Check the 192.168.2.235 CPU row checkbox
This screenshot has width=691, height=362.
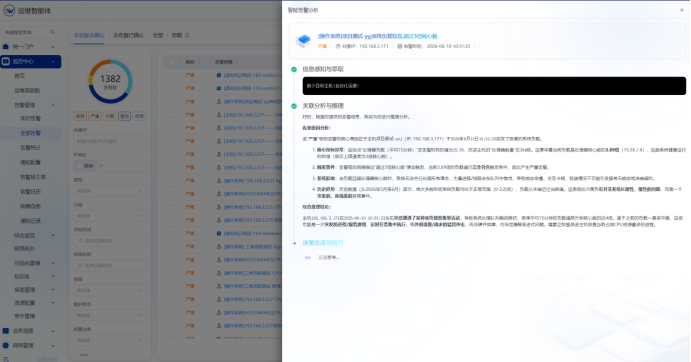tap(172, 207)
